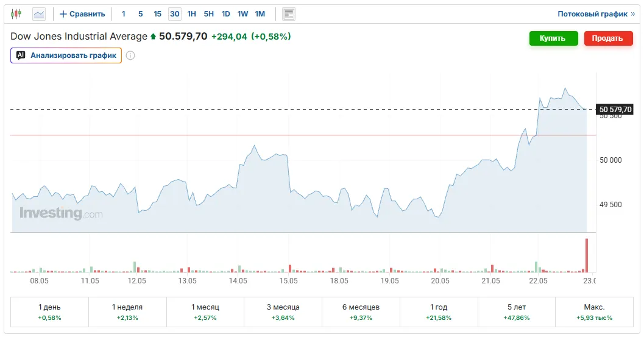Click the 22.05 date label
This screenshot has height=337, width=644.
(538, 281)
